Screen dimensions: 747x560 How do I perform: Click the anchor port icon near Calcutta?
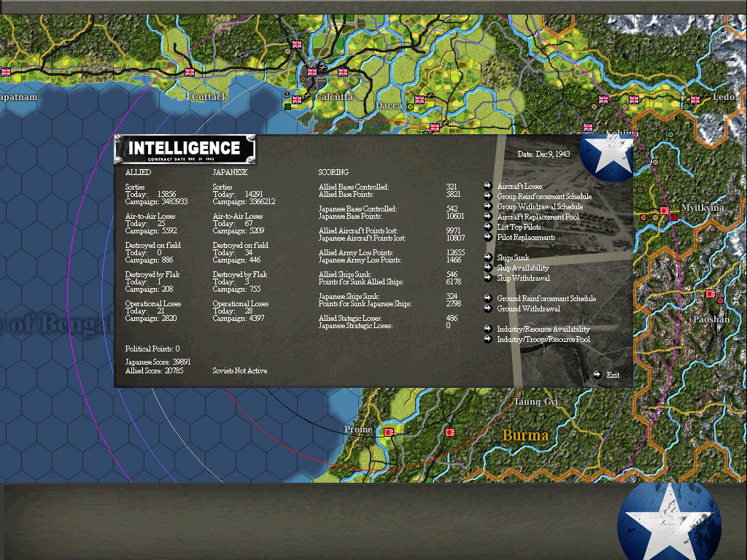pos(287,95)
